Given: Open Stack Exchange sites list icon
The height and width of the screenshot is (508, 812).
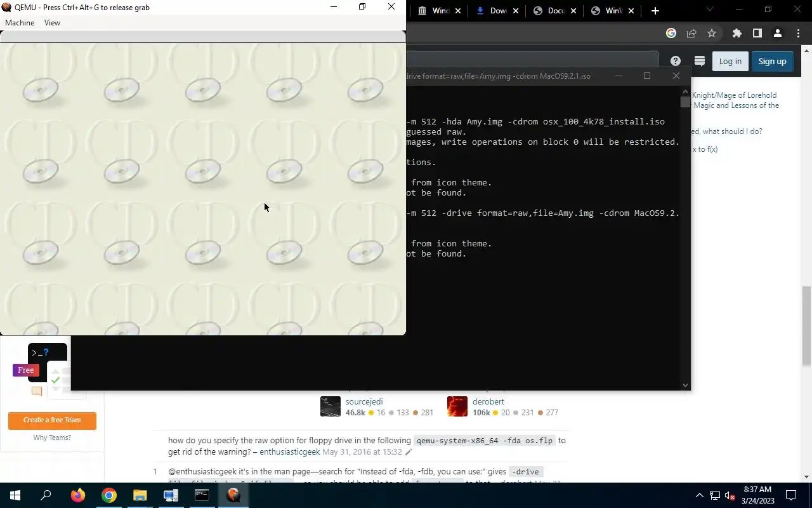Looking at the screenshot, I should pyautogui.click(x=700, y=61).
